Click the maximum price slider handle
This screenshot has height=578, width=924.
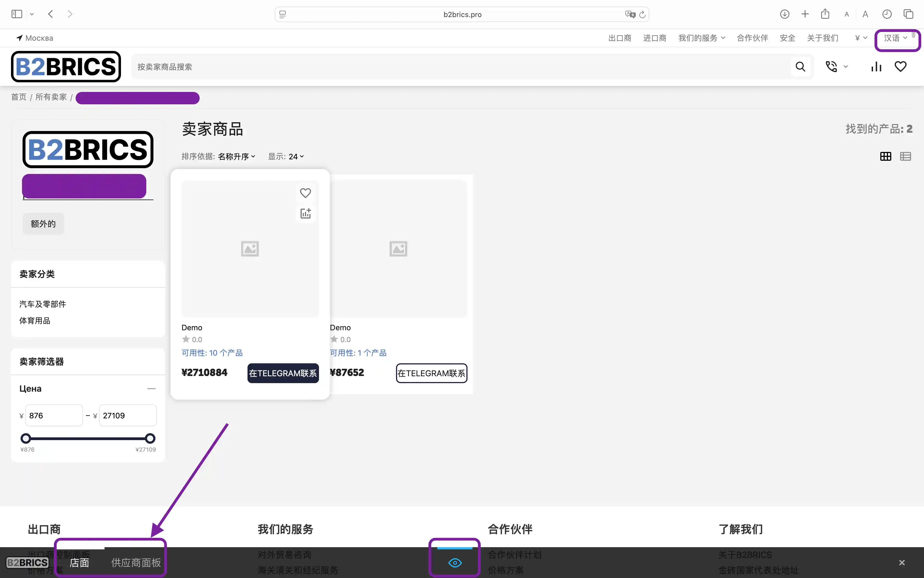(x=150, y=438)
